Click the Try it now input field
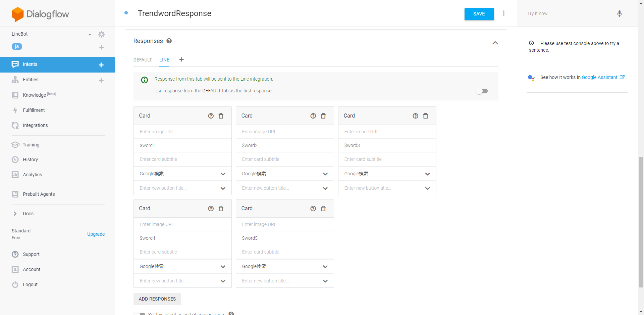 (563, 13)
